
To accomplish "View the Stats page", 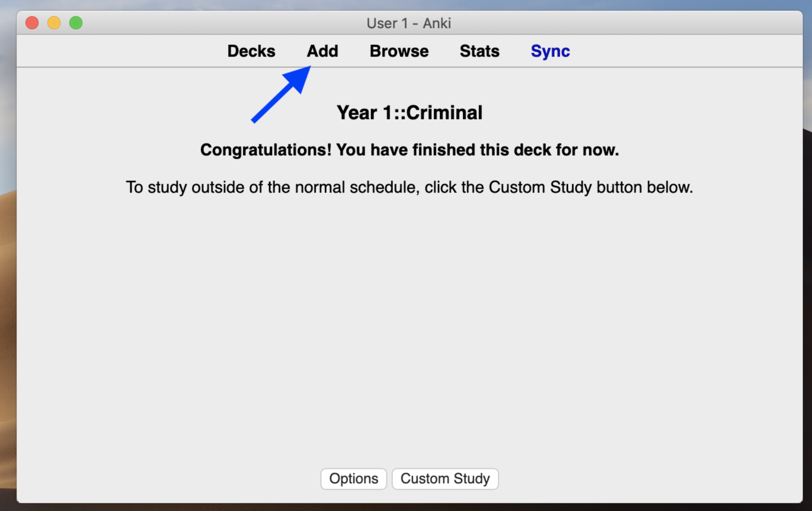I will (x=479, y=51).
